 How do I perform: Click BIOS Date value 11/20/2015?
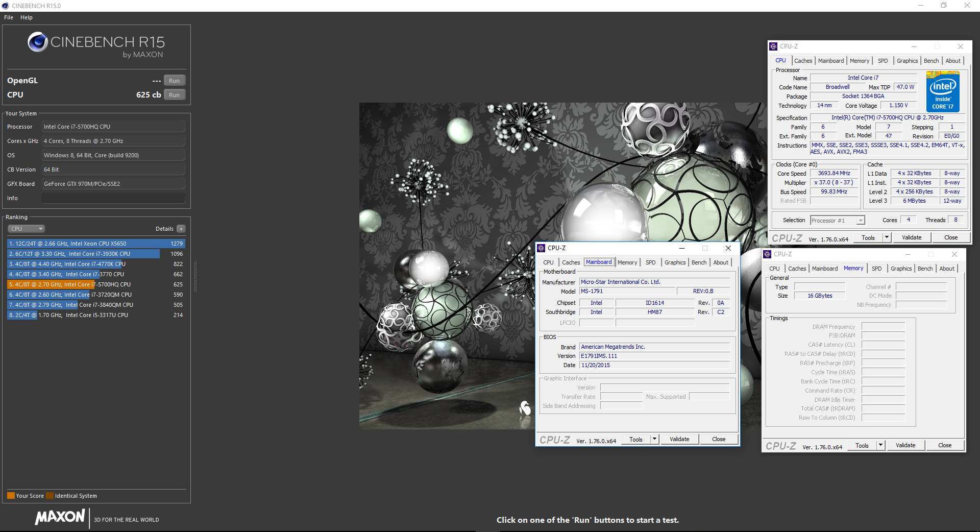coord(655,365)
